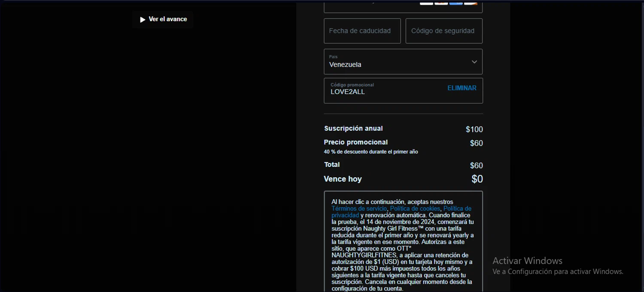Click the $0 due today amount
The height and width of the screenshot is (292, 644).
click(x=477, y=179)
